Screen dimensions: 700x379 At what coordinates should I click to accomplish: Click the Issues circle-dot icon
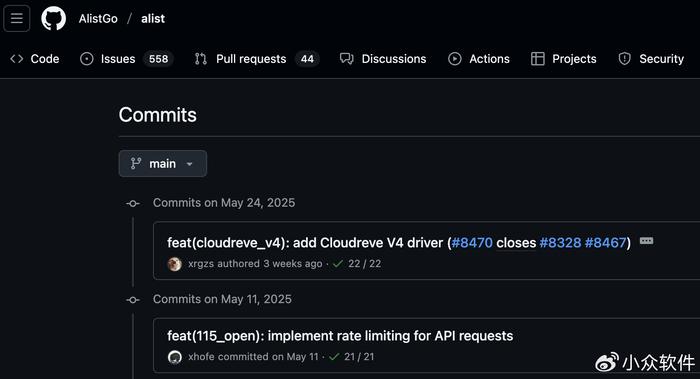tap(87, 59)
